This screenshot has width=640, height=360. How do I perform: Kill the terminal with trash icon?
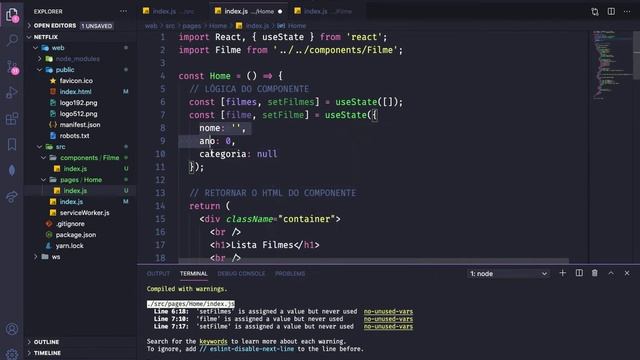pyautogui.click(x=595, y=273)
